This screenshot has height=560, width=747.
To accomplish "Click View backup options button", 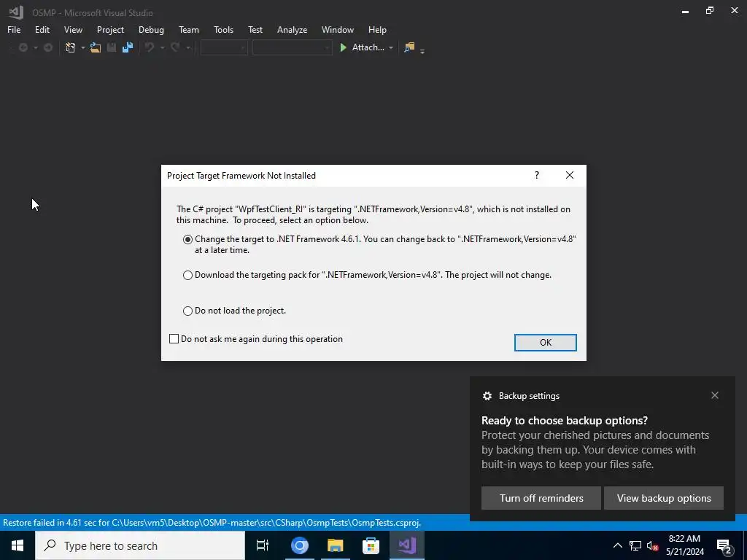I will click(x=664, y=498).
